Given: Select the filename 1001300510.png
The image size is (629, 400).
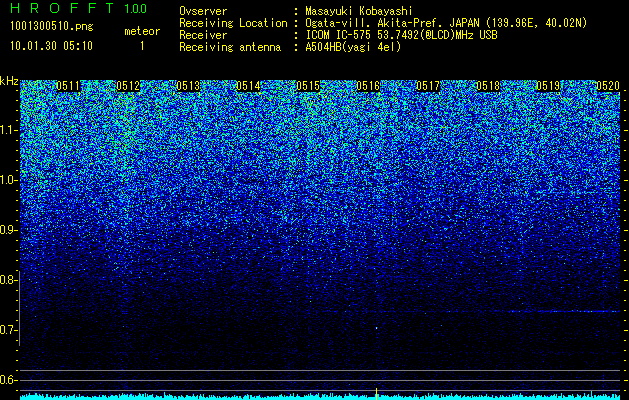Looking at the screenshot, I should tap(52, 26).
